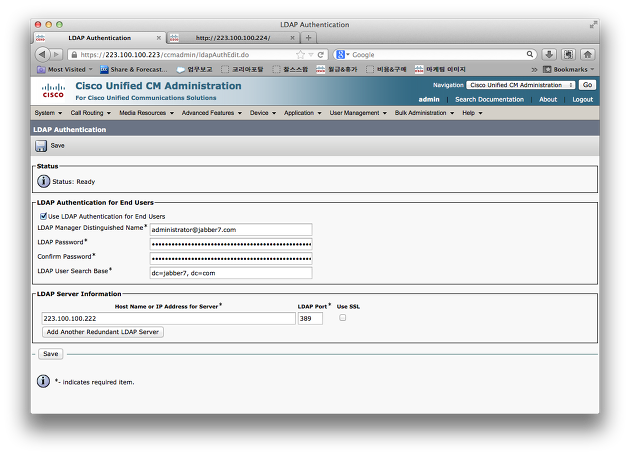630x456 pixels.
Task: Reload the page with refresh icon
Action: click(x=321, y=55)
